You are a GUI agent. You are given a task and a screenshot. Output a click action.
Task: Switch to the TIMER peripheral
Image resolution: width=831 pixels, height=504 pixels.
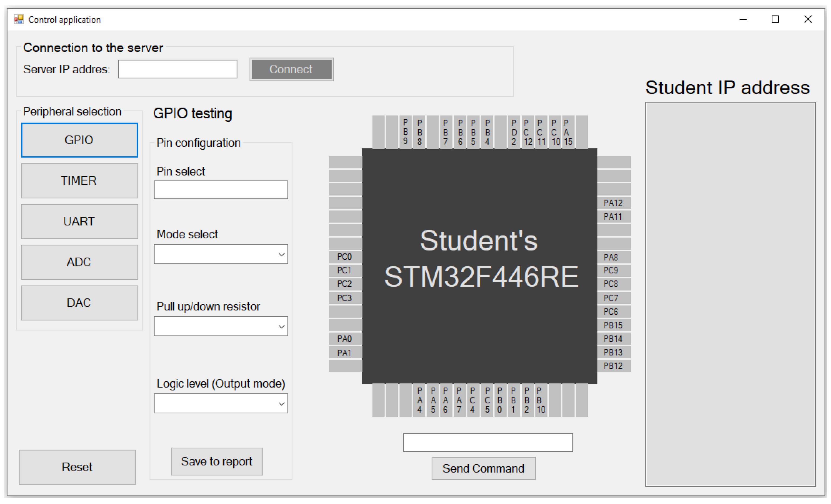(x=79, y=181)
